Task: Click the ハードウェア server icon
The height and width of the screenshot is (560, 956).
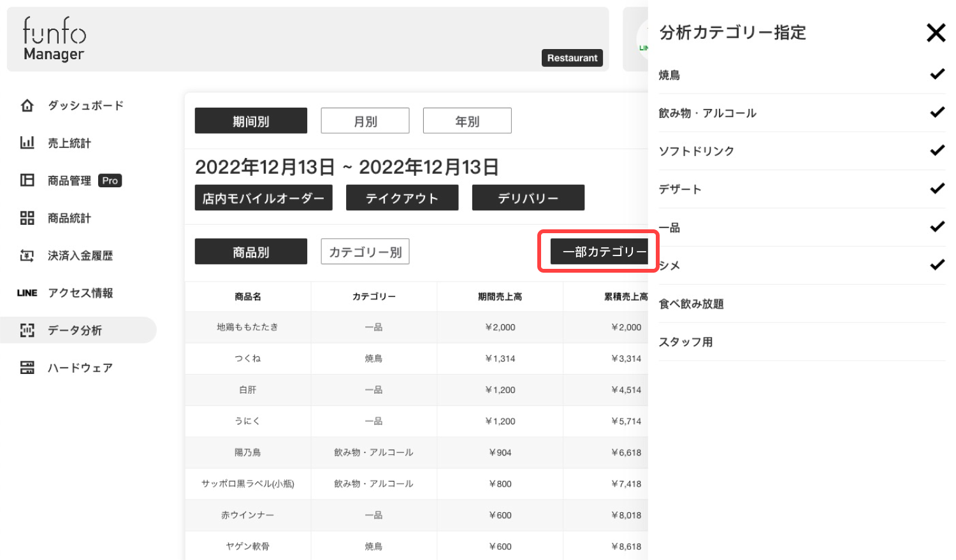Action: click(x=27, y=368)
